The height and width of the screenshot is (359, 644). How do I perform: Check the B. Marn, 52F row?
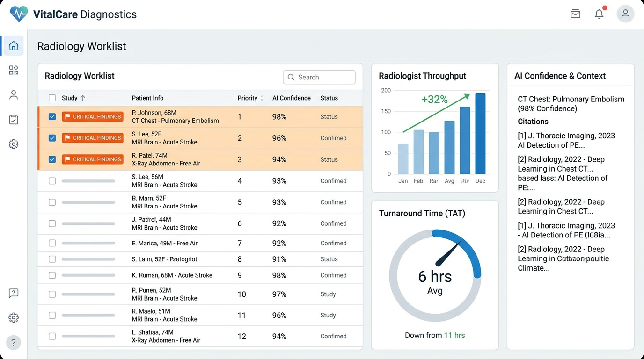[52, 202]
